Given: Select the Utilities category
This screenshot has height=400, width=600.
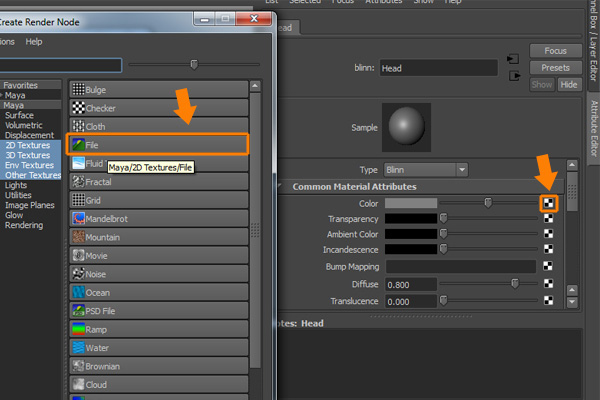Looking at the screenshot, I should (18, 195).
